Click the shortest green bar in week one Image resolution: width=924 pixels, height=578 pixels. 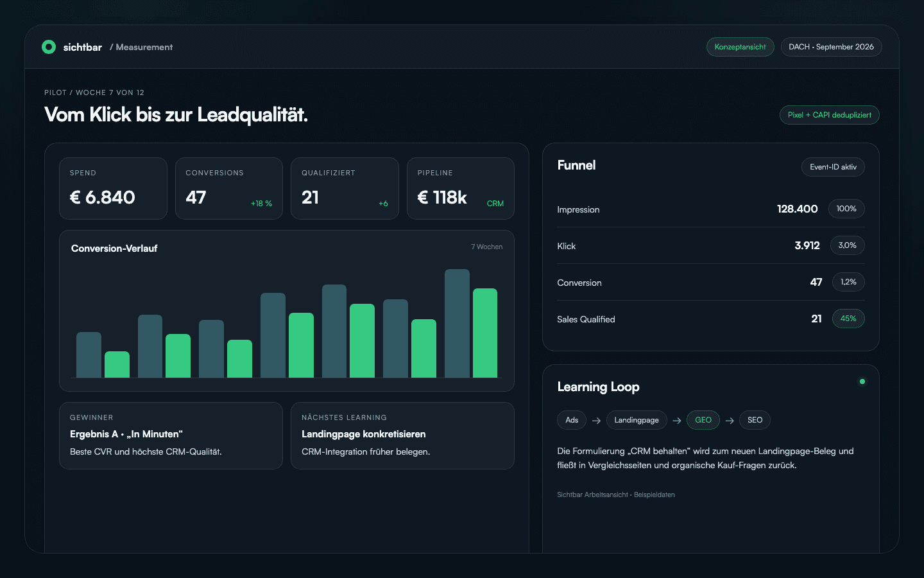117,364
